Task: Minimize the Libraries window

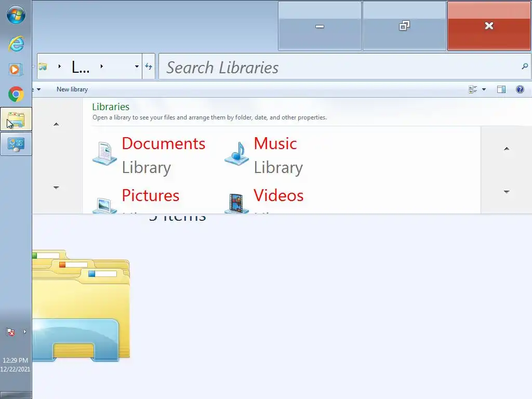Action: [x=320, y=26]
